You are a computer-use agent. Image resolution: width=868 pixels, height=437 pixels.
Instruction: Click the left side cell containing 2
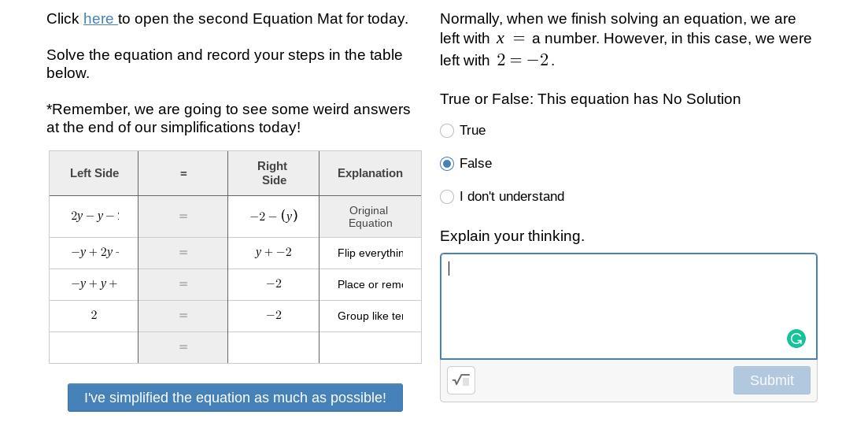(x=94, y=316)
